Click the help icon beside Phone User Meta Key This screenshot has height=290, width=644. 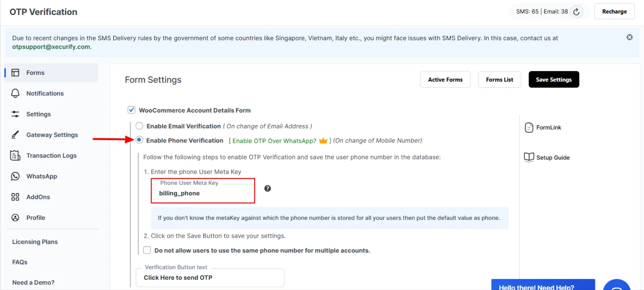[x=267, y=188]
